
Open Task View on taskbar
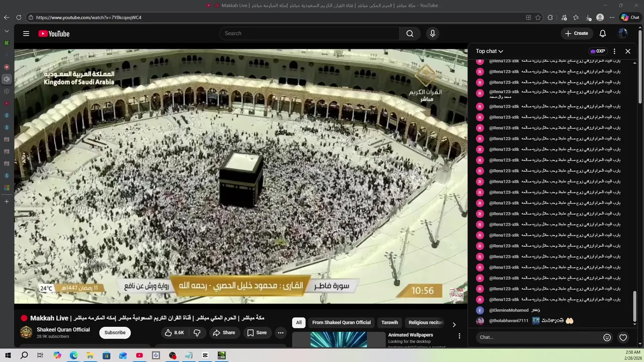[x=40, y=355]
